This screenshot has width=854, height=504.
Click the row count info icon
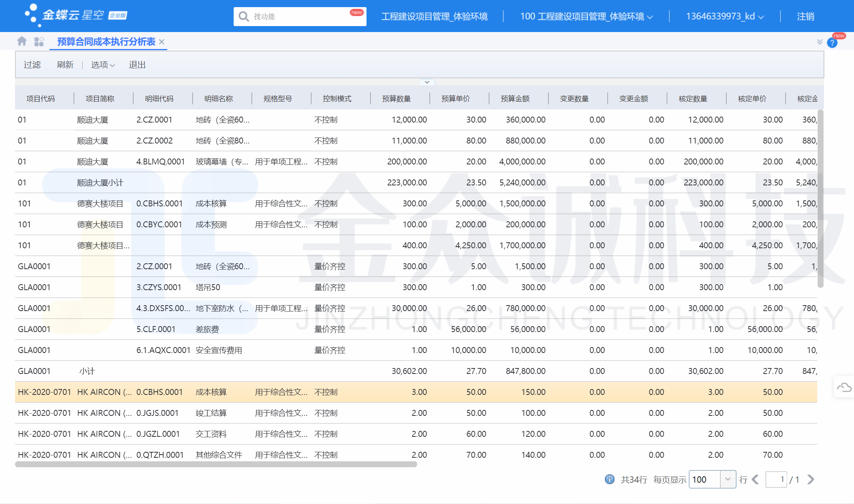[609, 479]
